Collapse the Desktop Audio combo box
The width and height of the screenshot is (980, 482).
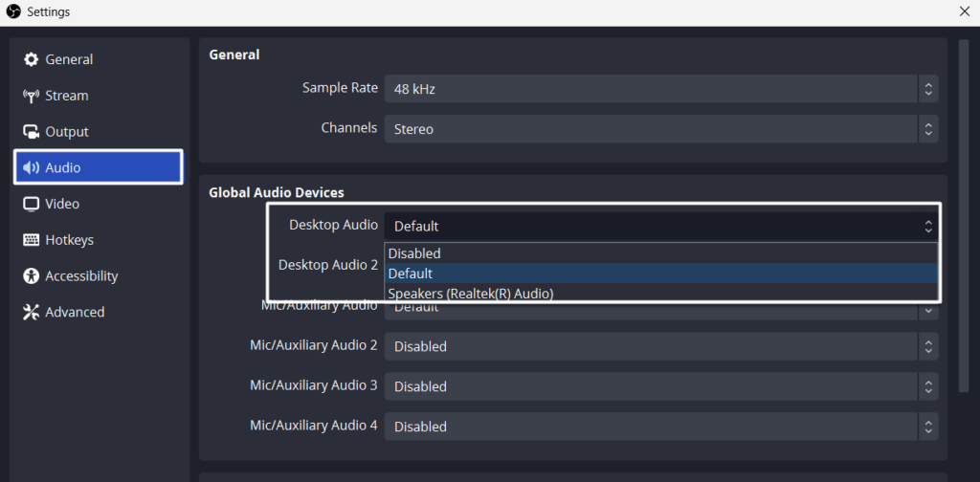pyautogui.click(x=660, y=227)
